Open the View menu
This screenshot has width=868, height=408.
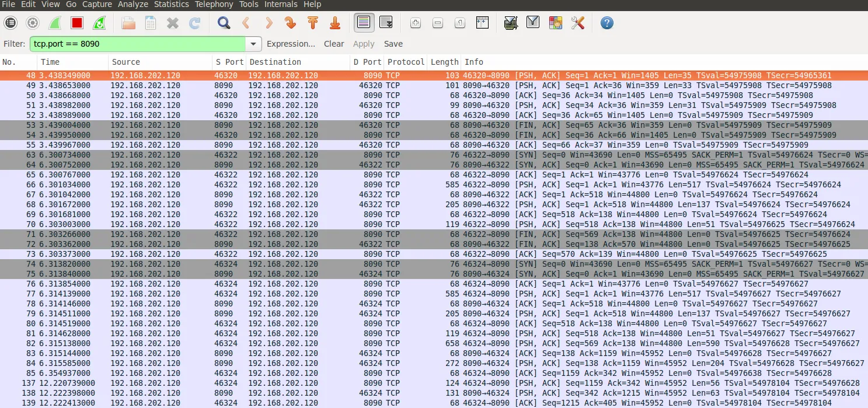(51, 4)
